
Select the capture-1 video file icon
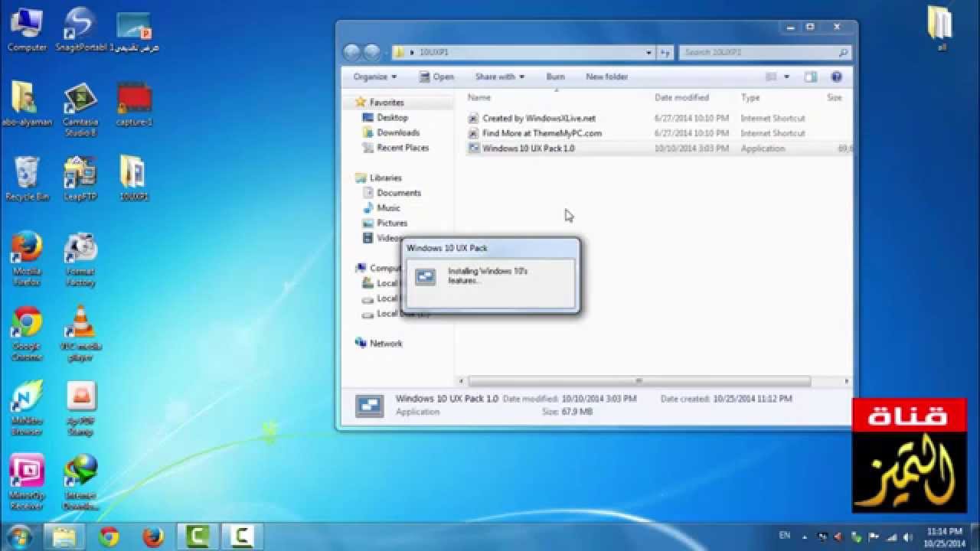(134, 103)
